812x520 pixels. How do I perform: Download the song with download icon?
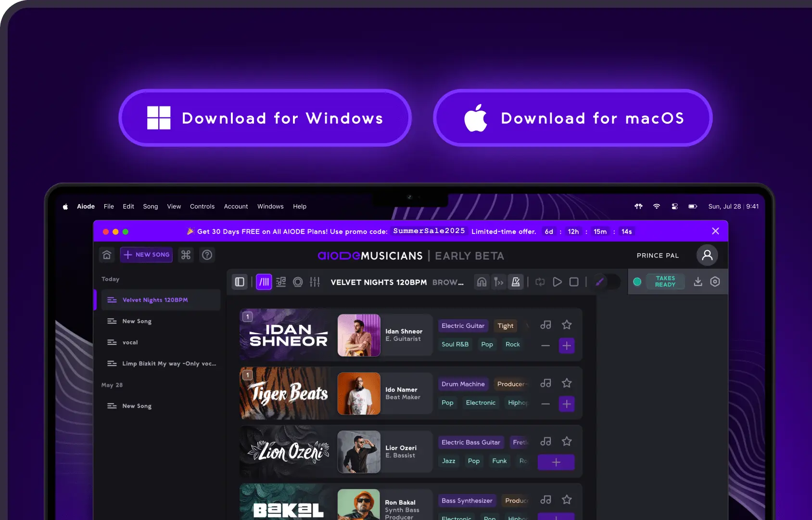tap(698, 282)
